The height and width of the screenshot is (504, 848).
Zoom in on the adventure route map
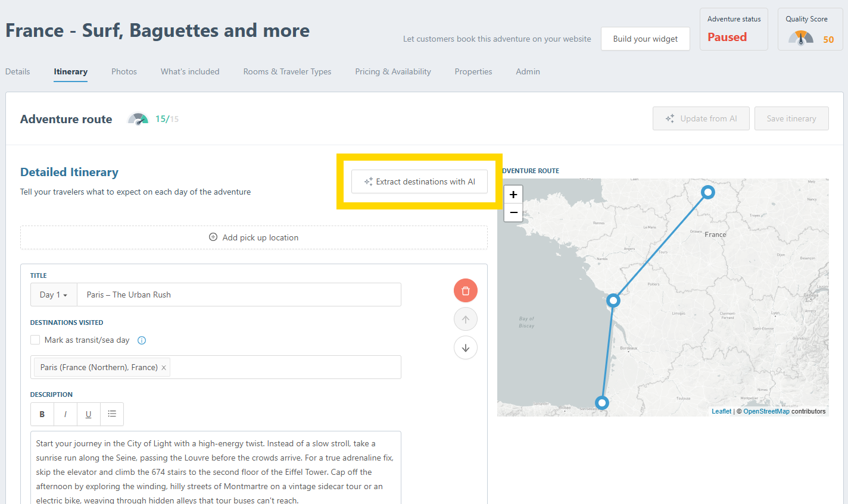pyautogui.click(x=513, y=195)
